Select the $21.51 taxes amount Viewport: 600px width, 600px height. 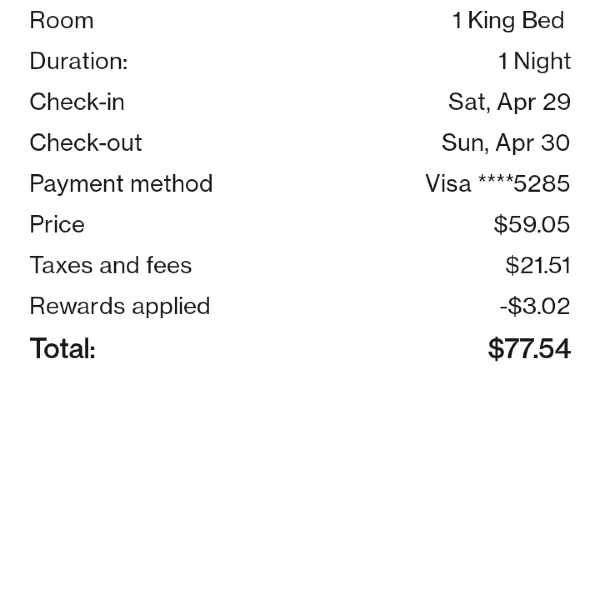[537, 266]
